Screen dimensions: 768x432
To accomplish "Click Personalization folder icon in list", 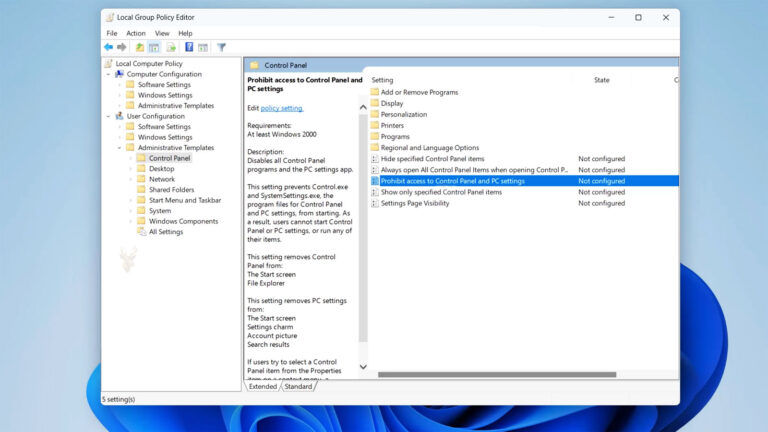I will click(375, 114).
